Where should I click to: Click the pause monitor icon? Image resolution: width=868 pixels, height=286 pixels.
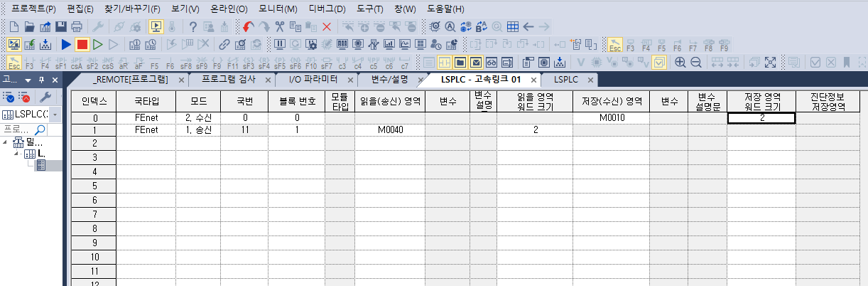click(x=279, y=44)
